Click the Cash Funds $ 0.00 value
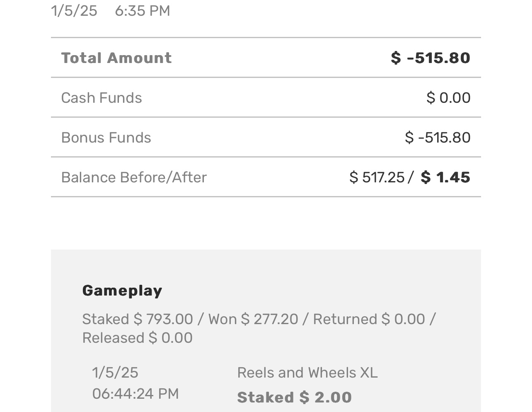The height and width of the screenshot is (412, 532). pyautogui.click(x=448, y=98)
